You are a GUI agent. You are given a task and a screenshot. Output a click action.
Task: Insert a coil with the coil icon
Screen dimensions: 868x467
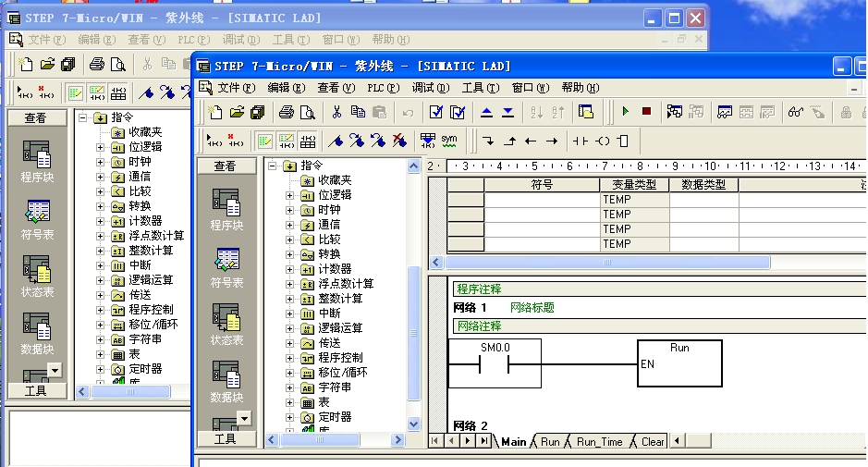tap(603, 141)
